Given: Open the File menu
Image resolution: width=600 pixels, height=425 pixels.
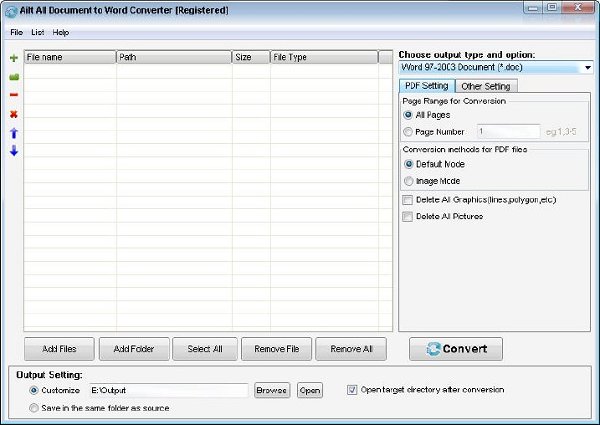Looking at the screenshot, I should [16, 33].
